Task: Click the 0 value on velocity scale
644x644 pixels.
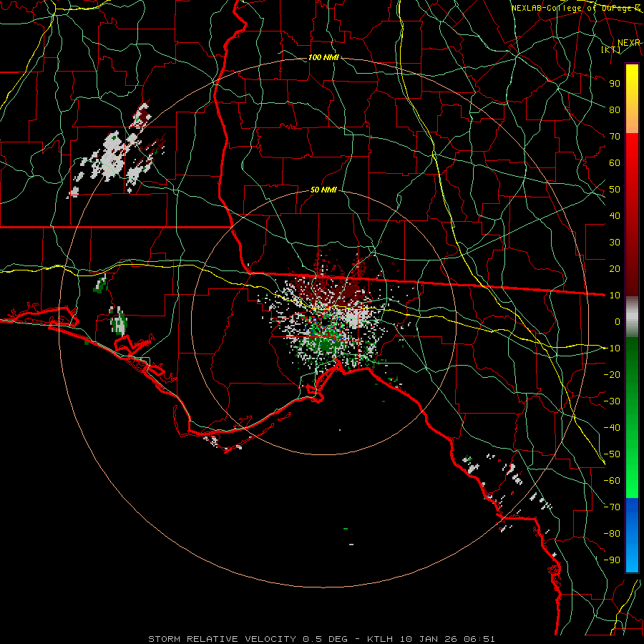Action: 618,321
